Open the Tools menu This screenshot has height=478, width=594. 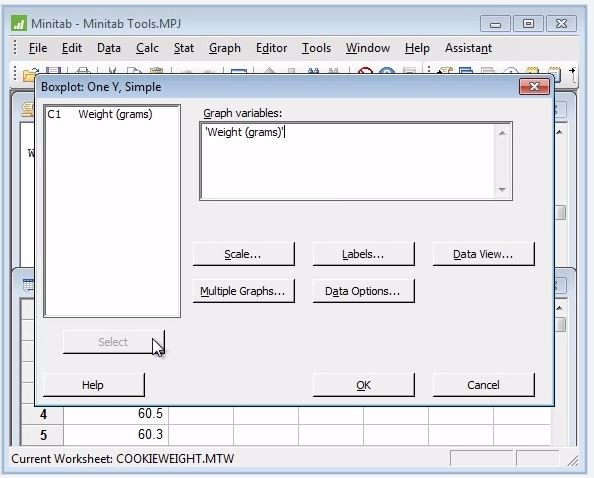coord(316,48)
